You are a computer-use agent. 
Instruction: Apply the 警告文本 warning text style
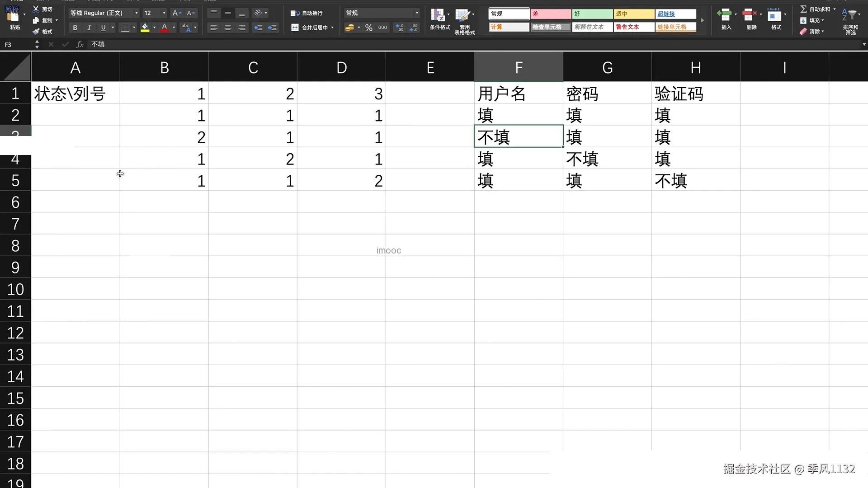(x=633, y=27)
